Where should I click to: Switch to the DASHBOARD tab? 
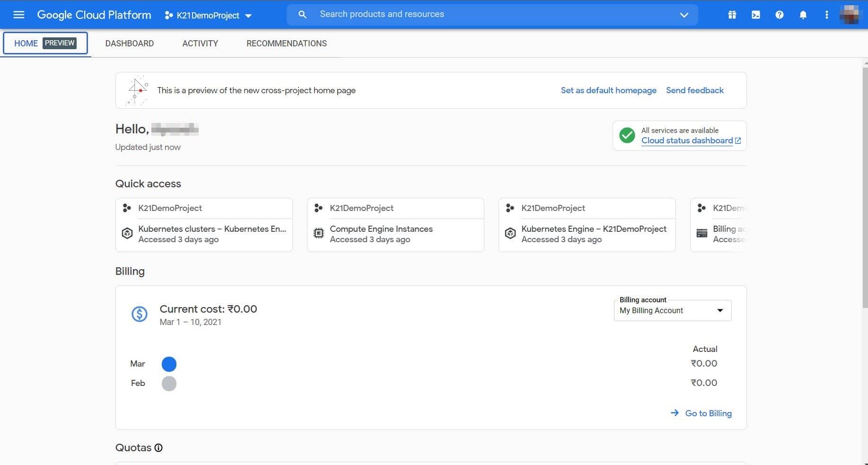pos(129,43)
